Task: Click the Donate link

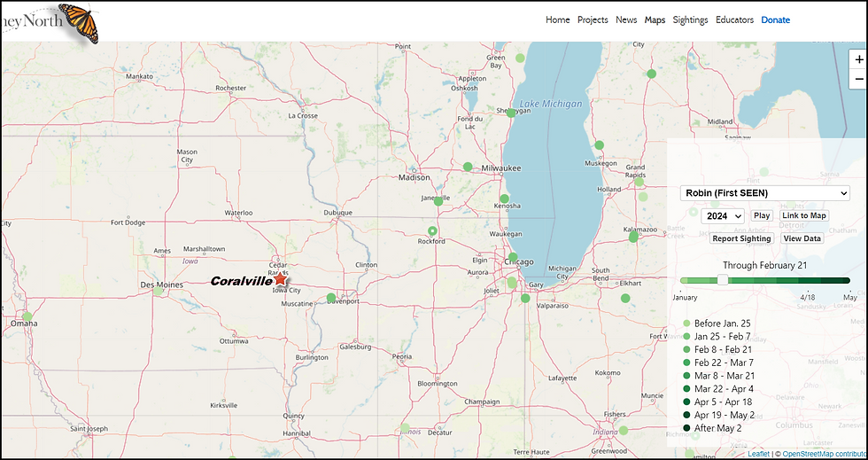Action: coord(776,20)
